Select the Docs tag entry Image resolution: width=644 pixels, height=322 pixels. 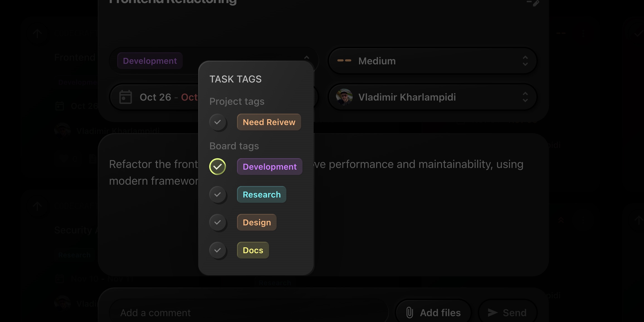click(252, 250)
